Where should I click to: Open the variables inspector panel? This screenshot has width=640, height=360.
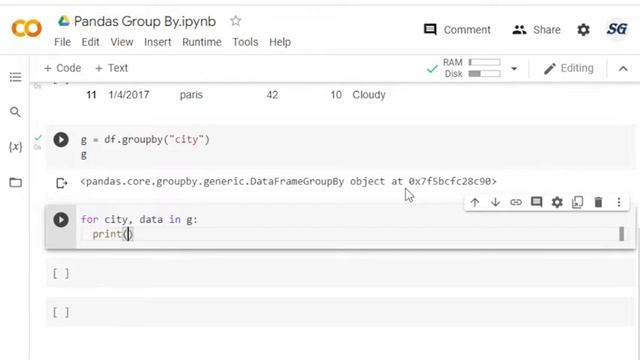16,147
